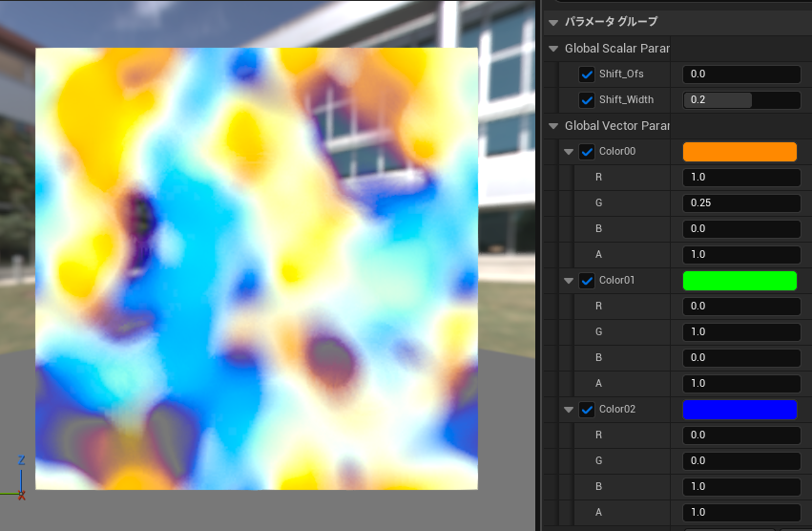Collapse the Color01 parameter rows
812x531 pixels.
point(570,281)
